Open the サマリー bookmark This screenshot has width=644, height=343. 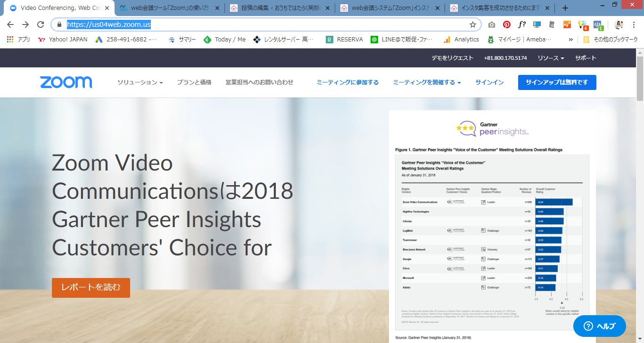click(182, 40)
